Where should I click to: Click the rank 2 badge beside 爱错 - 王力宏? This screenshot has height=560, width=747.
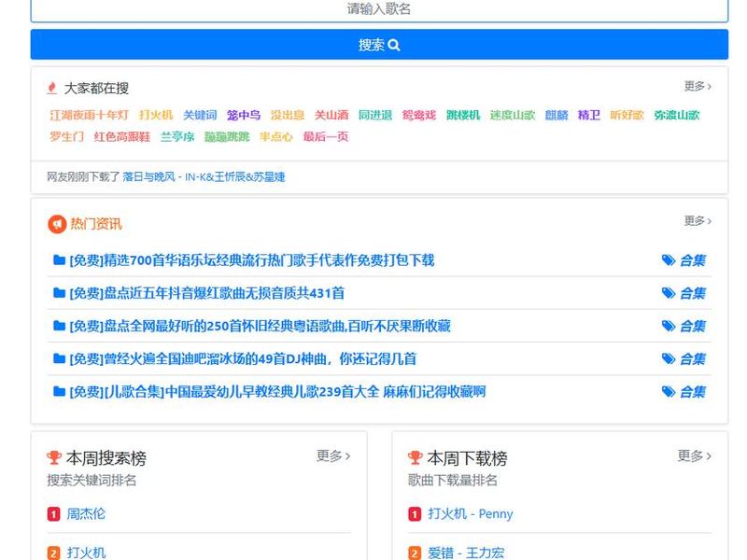pyautogui.click(x=415, y=553)
